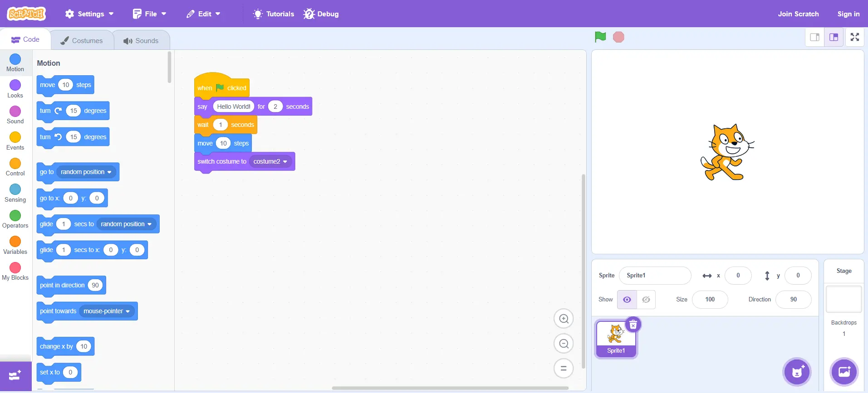Reset workspace zoom to default
Viewport: 868px width, 393px height.
pyautogui.click(x=564, y=369)
